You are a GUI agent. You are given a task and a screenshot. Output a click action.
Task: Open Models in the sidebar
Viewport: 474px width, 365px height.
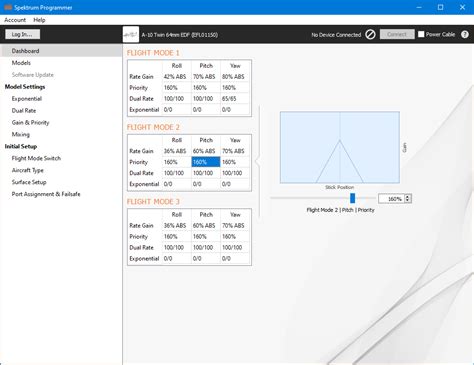pos(21,63)
